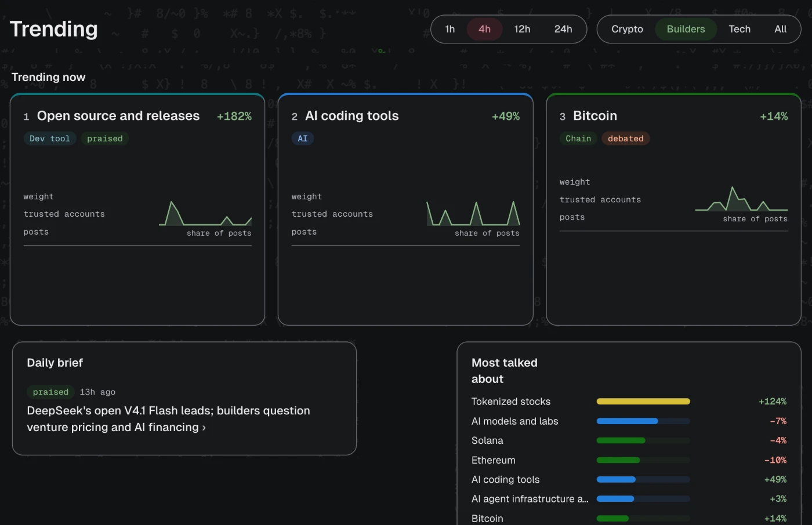
Task: Click the Dev tool tag
Action: click(50, 138)
